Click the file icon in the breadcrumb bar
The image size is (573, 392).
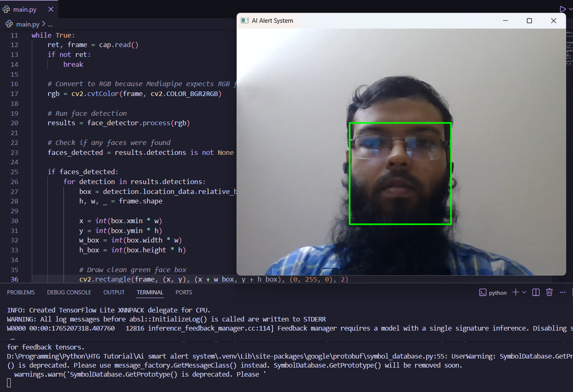(8, 23)
